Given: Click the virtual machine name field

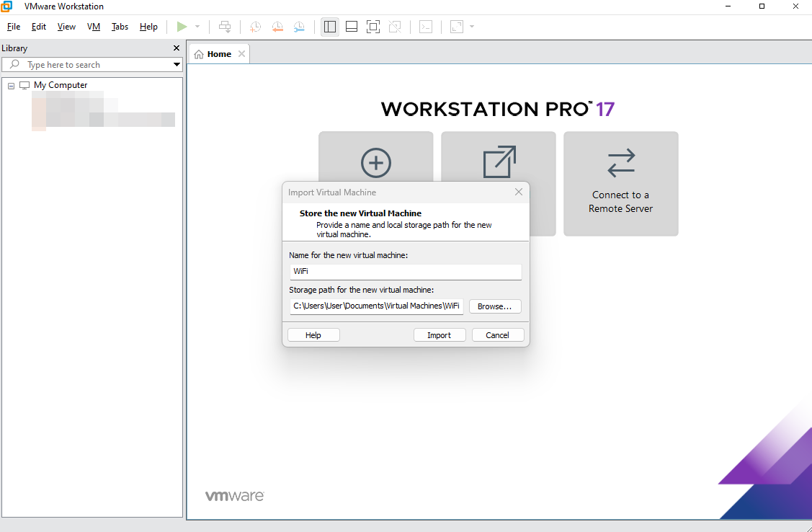Looking at the screenshot, I should 406,272.
